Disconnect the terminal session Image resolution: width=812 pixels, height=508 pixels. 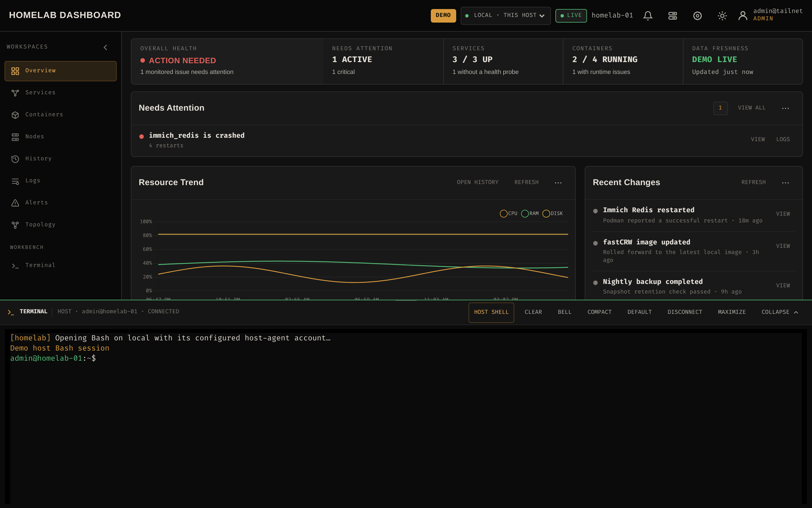pos(685,312)
